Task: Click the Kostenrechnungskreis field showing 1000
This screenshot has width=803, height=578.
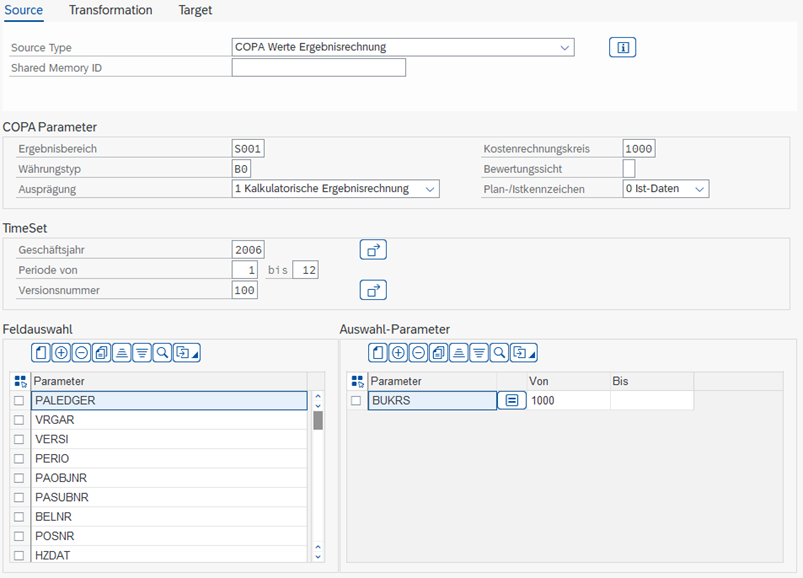Action: 639,148
